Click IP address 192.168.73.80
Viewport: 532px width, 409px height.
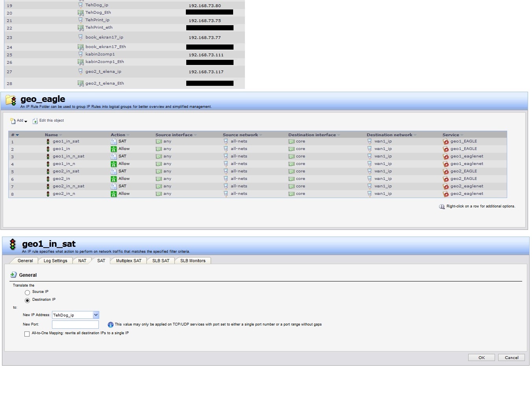[205, 6]
